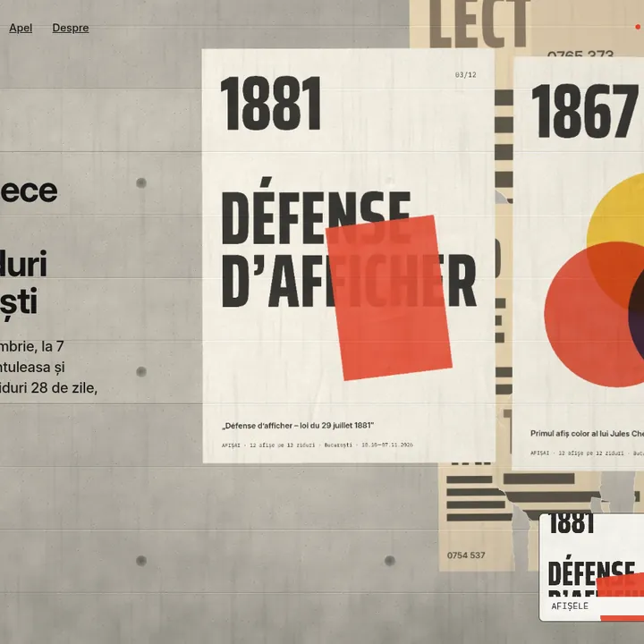
Task: Open the AFIȘELE preview card
Action: (x=592, y=567)
